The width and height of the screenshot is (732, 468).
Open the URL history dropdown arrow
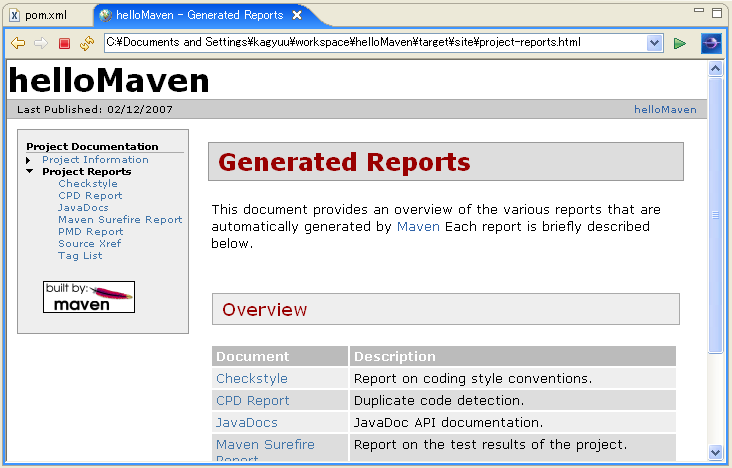(x=655, y=43)
